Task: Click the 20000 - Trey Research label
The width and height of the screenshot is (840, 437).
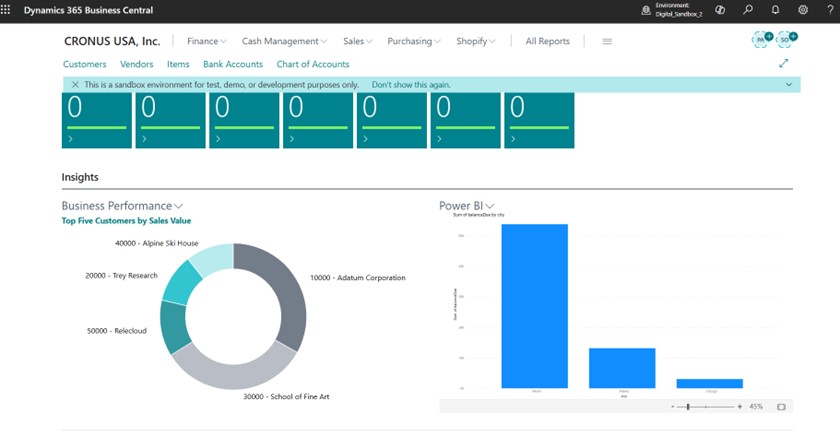Action: 122,276
